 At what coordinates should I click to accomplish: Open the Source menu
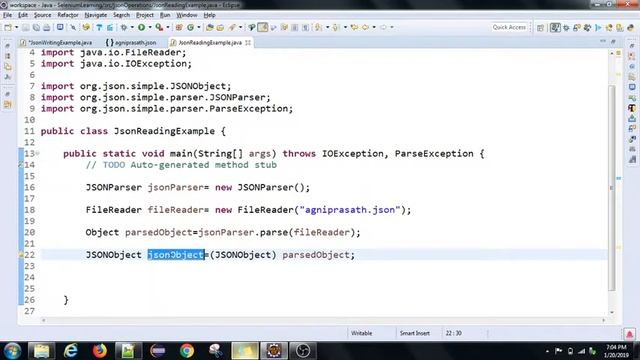42,15
